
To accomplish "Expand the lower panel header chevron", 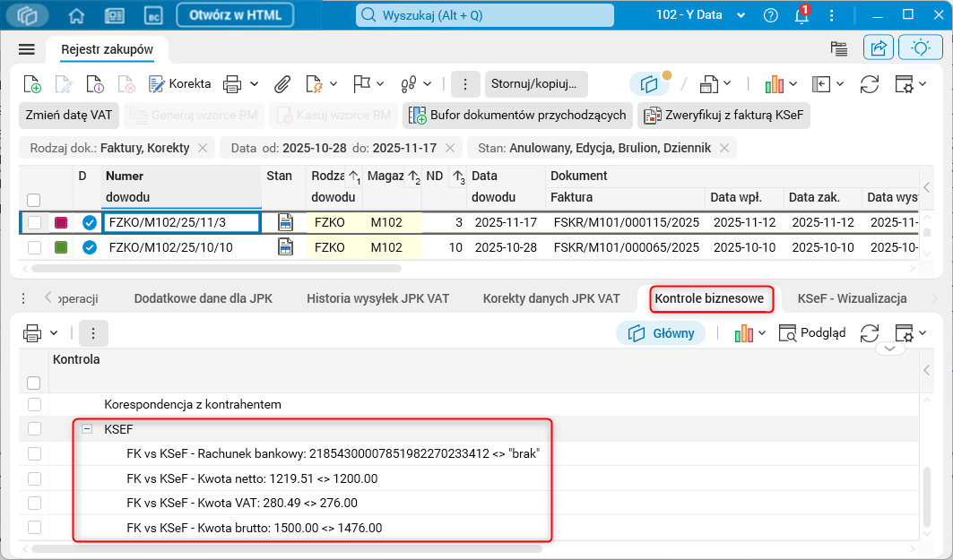I will pyautogui.click(x=889, y=349).
